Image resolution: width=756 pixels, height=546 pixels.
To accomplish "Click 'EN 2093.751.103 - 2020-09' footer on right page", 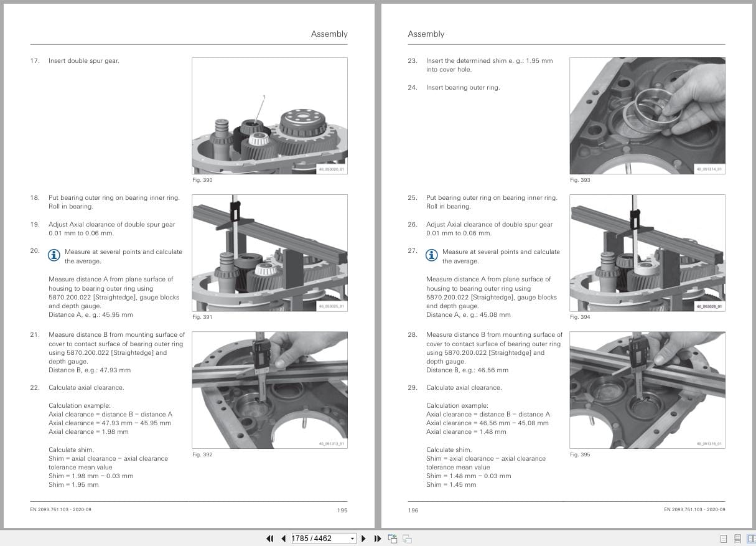I will point(694,509).
